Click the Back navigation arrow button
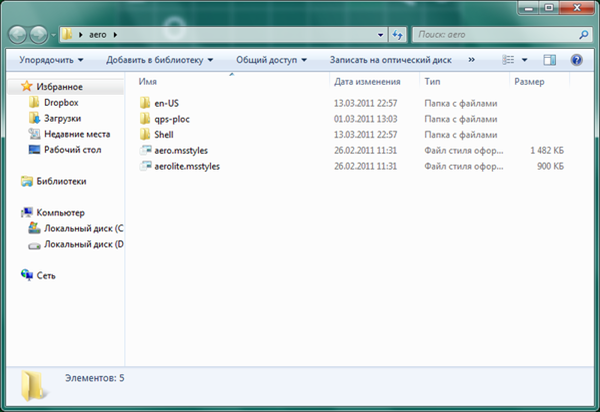Image resolution: width=600 pixels, height=412 pixels. click(x=20, y=34)
